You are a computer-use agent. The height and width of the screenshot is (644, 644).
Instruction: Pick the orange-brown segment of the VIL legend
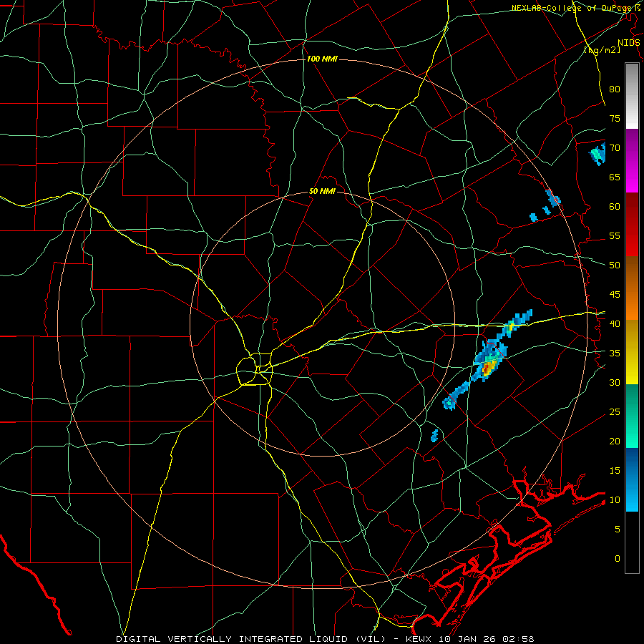[632, 288]
